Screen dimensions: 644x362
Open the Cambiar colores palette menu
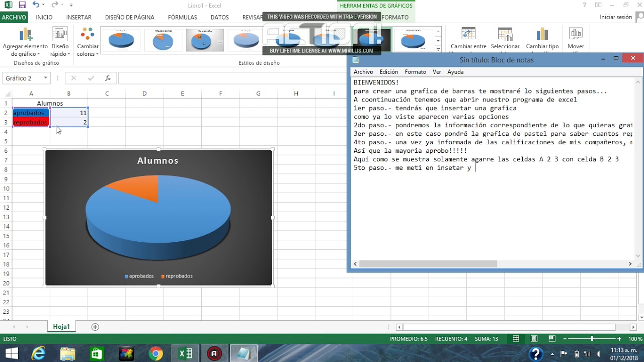tap(88, 42)
